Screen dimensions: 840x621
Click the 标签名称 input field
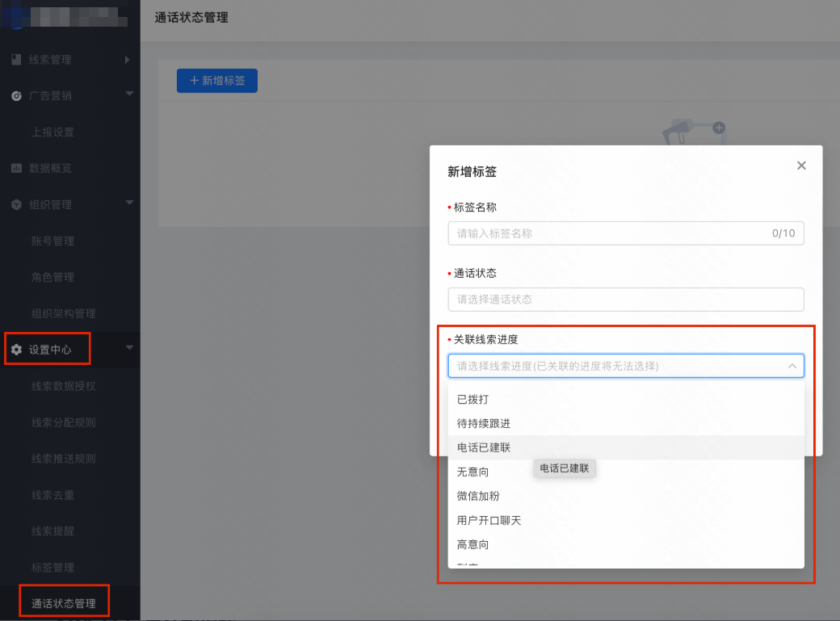[626, 233]
